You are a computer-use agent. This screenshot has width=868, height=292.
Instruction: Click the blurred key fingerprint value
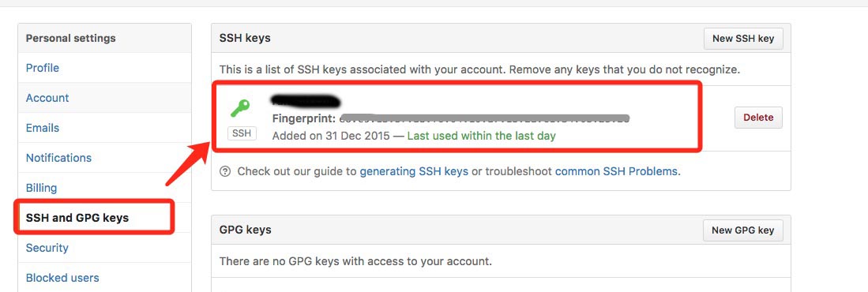[x=485, y=118]
